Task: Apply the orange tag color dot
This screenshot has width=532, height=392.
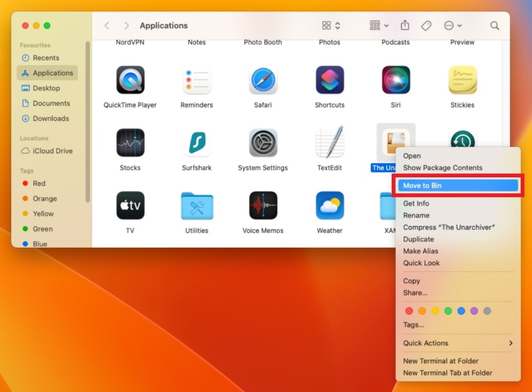Action: pos(422,311)
